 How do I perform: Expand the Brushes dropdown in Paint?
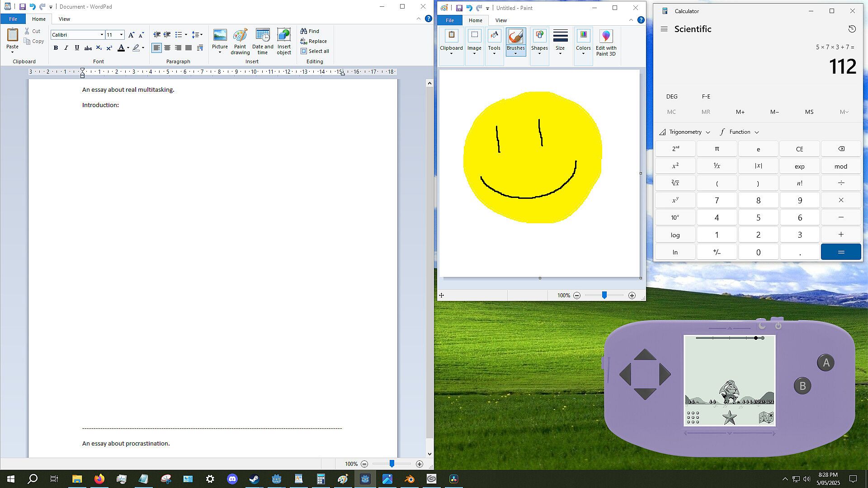click(515, 54)
